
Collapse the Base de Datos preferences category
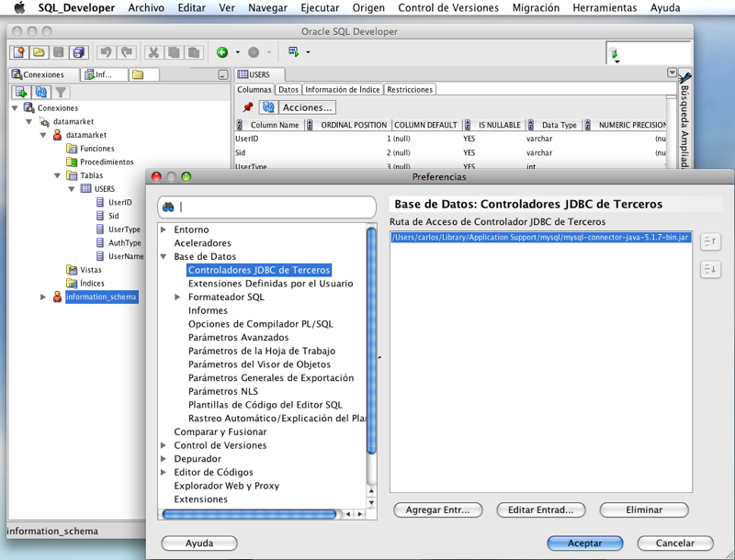click(x=164, y=256)
